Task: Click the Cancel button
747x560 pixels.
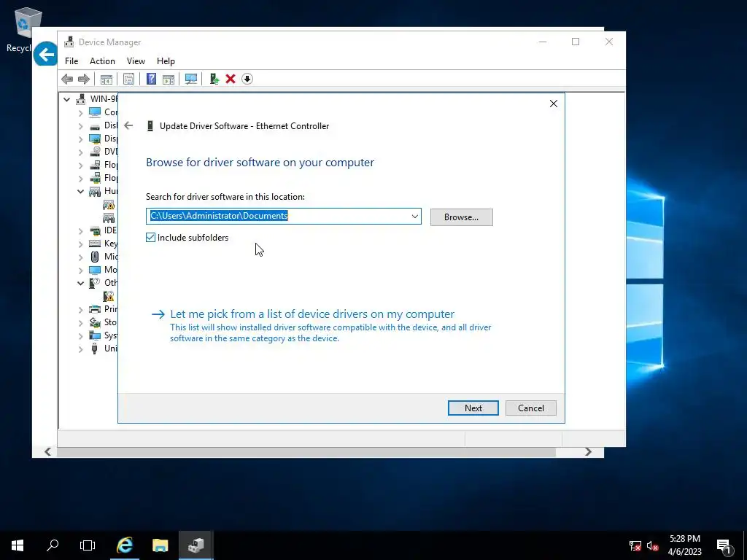Action: 531,408
